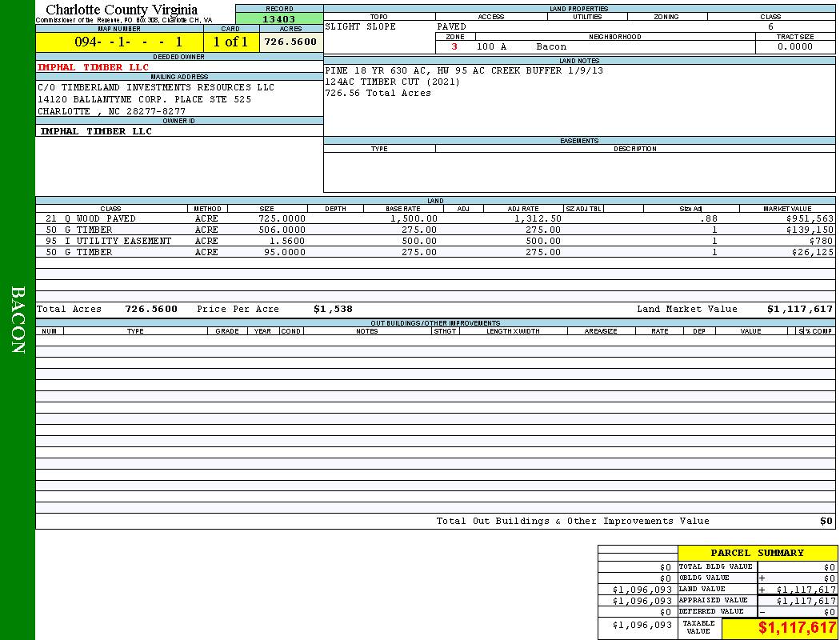Select the acres value 726.5600 at top
Image resolution: width=840 pixels, height=640 pixels.
tap(290, 42)
